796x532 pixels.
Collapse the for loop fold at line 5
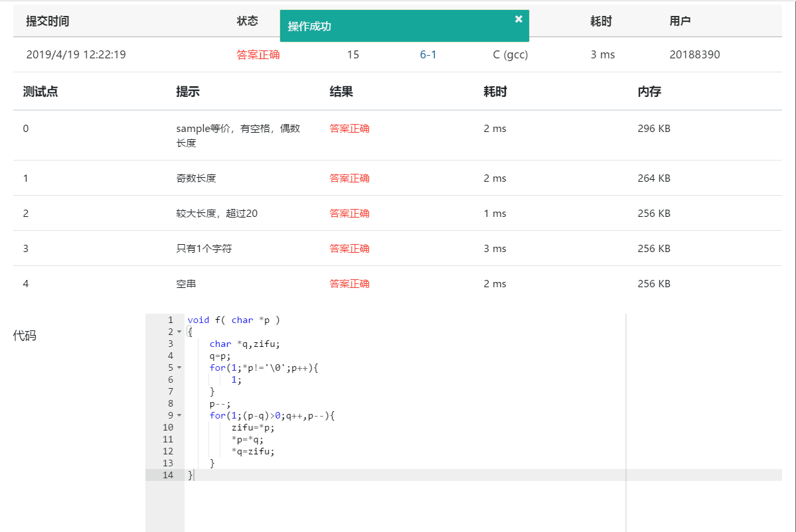pos(179,367)
